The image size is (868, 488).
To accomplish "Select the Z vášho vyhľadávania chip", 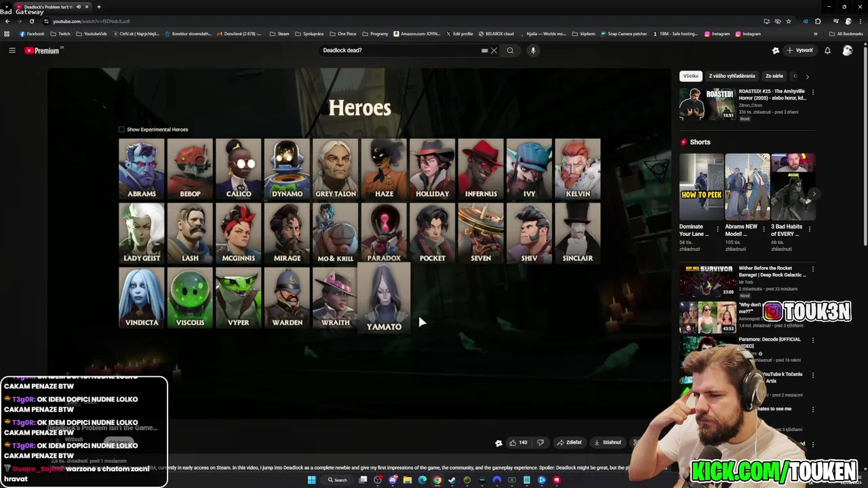I will 732,76.
